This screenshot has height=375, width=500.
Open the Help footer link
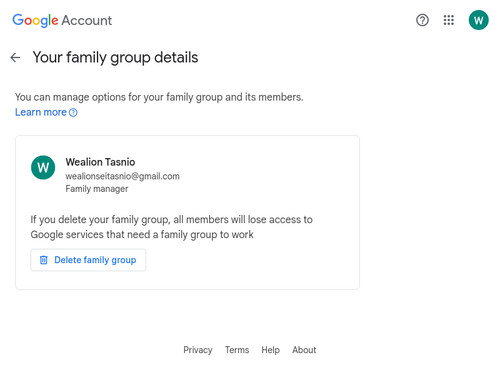coord(270,350)
